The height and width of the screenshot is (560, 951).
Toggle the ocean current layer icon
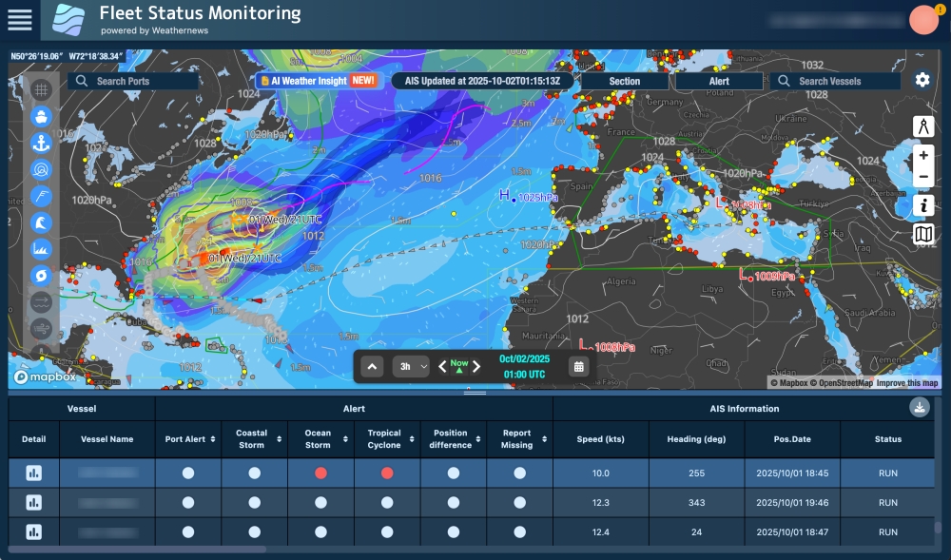pos(41,302)
